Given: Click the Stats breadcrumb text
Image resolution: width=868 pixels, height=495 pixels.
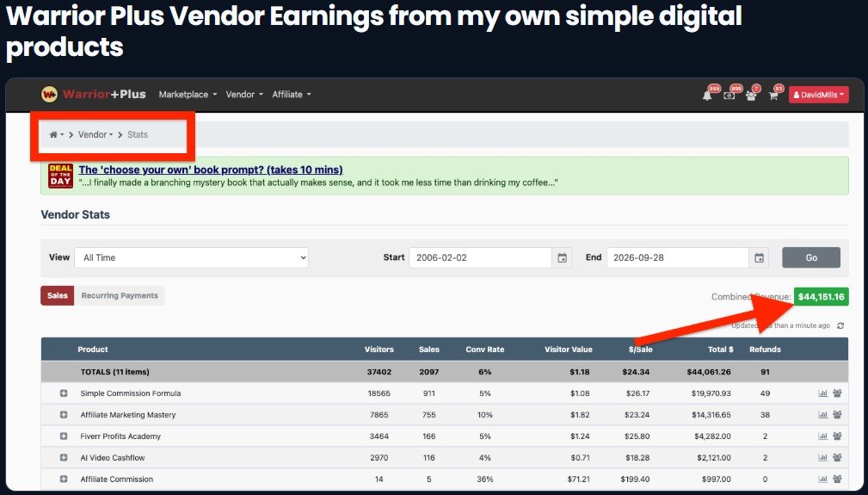Looking at the screenshot, I should point(138,134).
